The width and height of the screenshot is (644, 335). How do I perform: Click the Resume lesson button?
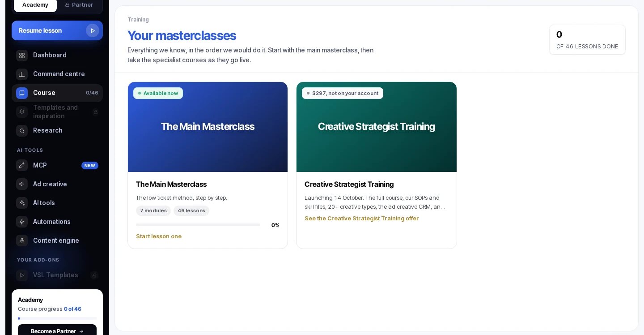57,30
